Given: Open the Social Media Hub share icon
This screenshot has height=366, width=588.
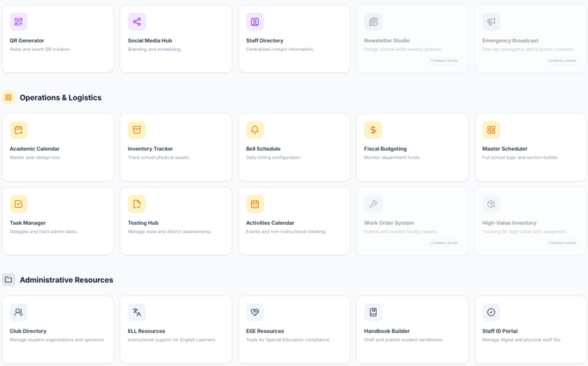Looking at the screenshot, I should click(x=136, y=22).
